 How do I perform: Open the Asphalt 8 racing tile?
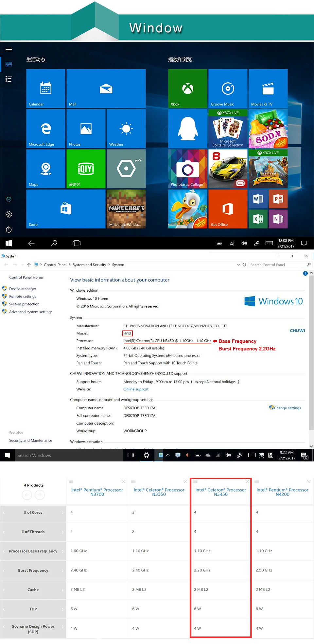(x=228, y=169)
